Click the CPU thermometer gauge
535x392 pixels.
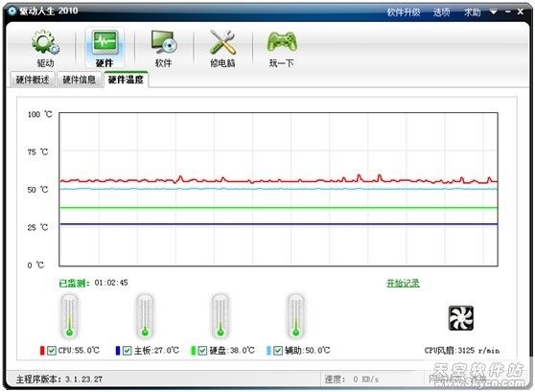70,315
